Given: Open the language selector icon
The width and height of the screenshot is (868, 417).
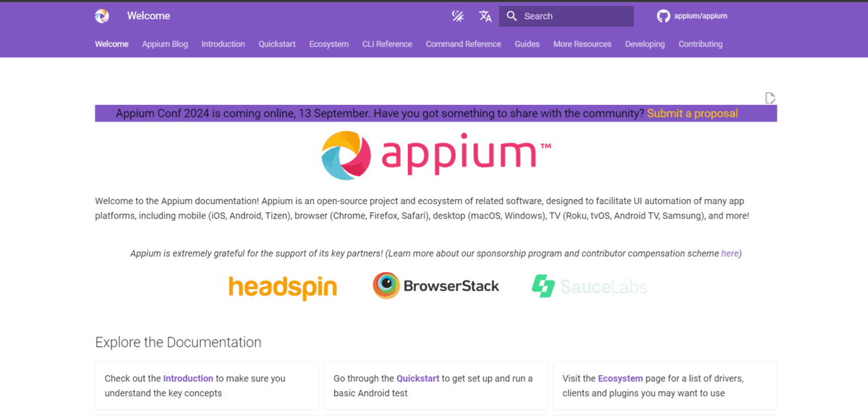Looking at the screenshot, I should click(x=485, y=15).
